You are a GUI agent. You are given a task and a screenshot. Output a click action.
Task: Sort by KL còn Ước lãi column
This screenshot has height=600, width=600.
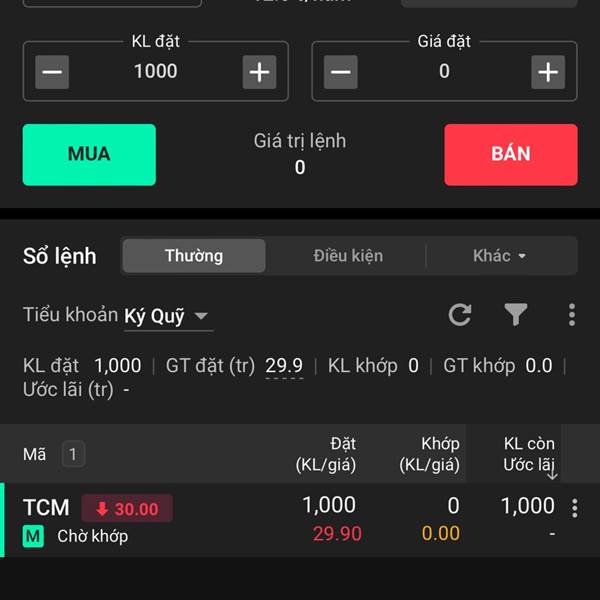point(529,454)
